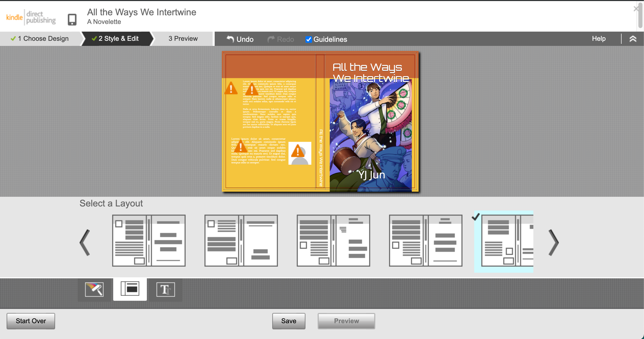Select the spine title text
644x339 pixels.
(x=321, y=158)
